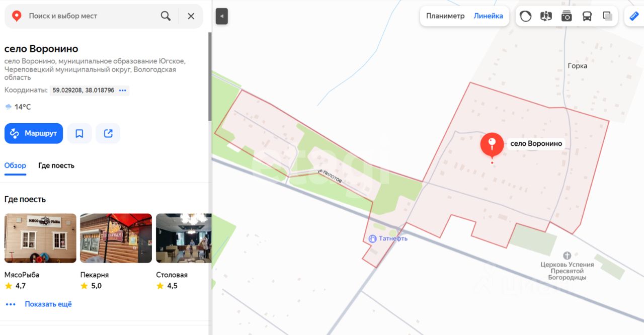
Task: Click the ул. Пилотов street label
Action: [330, 176]
